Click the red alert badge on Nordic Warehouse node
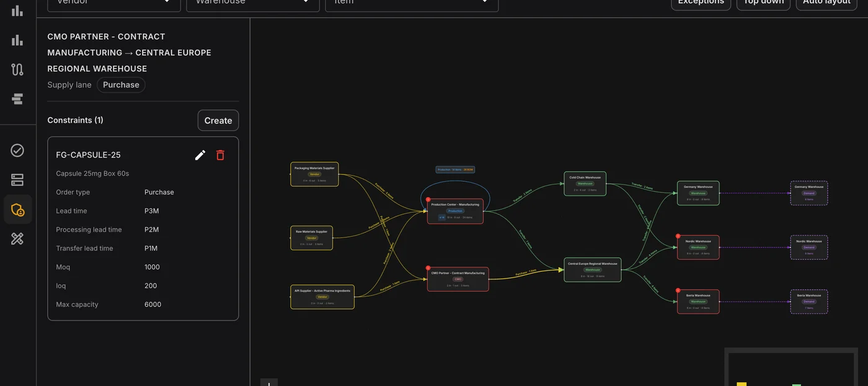This screenshot has height=386, width=868. 678,236
